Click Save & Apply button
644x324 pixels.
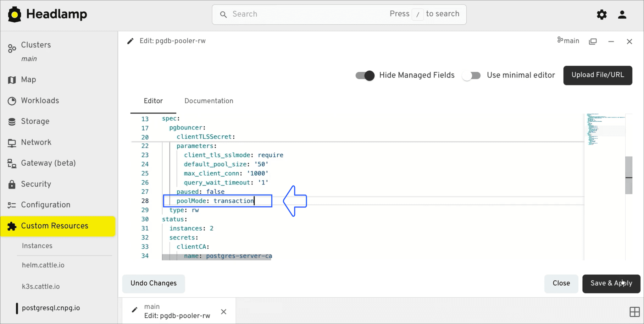[611, 283]
